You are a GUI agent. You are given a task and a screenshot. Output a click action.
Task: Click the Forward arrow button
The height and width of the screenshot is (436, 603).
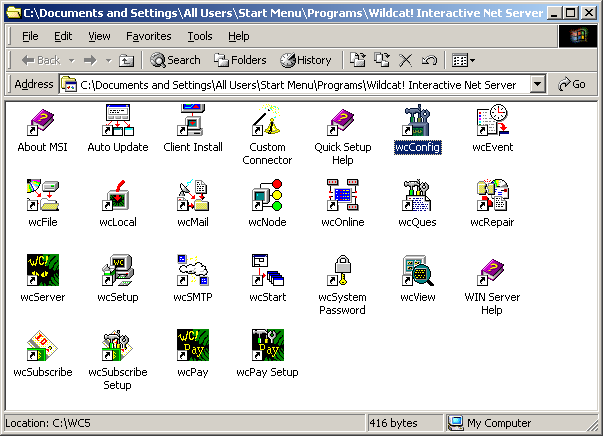[x=90, y=60]
